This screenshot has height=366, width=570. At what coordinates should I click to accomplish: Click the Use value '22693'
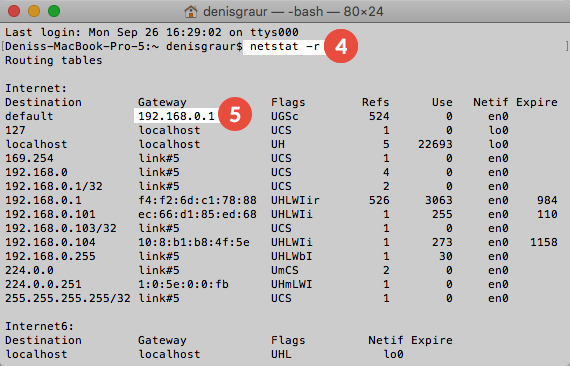click(x=435, y=144)
